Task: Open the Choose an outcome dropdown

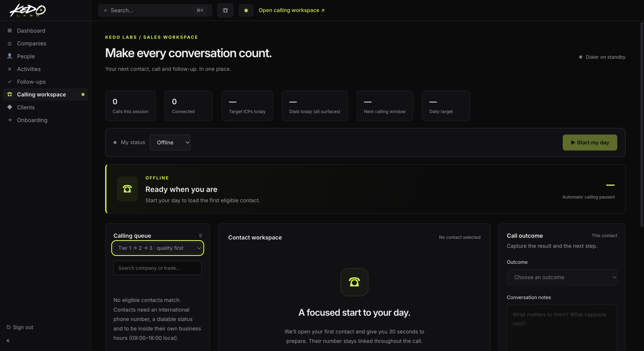Action: 562,278
